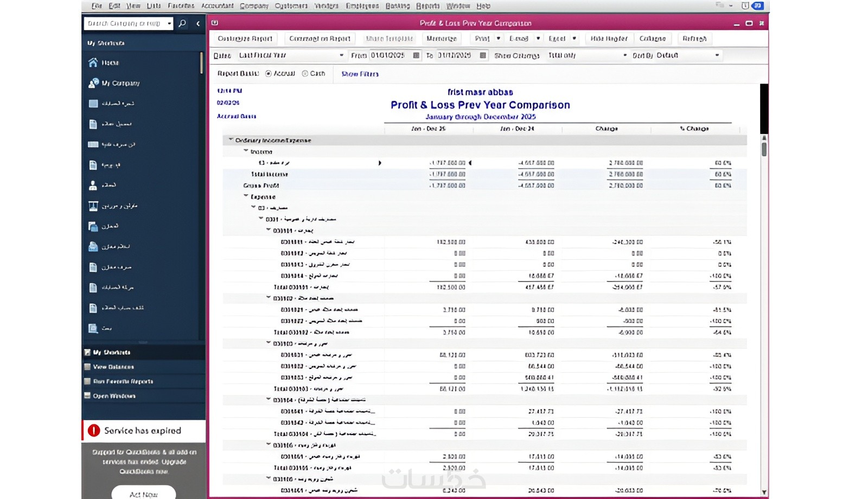Image resolution: width=868 pixels, height=499 pixels.
Task: Click the From date field
Action: 391,55
